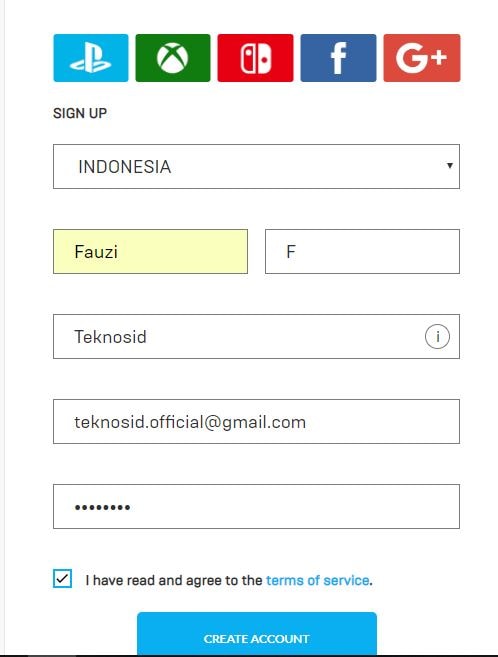Sign up using the Facebook icon
498x657 pixels.
(x=338, y=58)
